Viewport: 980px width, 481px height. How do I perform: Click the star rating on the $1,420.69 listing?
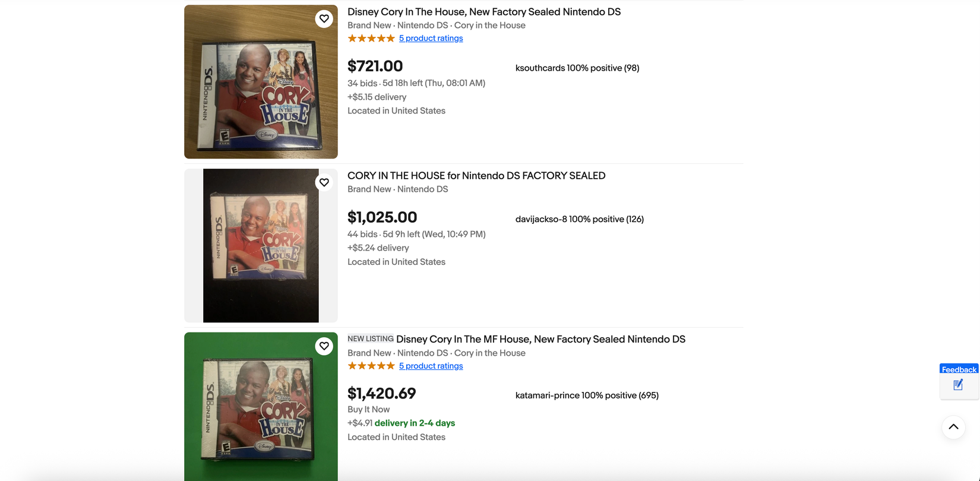371,365
